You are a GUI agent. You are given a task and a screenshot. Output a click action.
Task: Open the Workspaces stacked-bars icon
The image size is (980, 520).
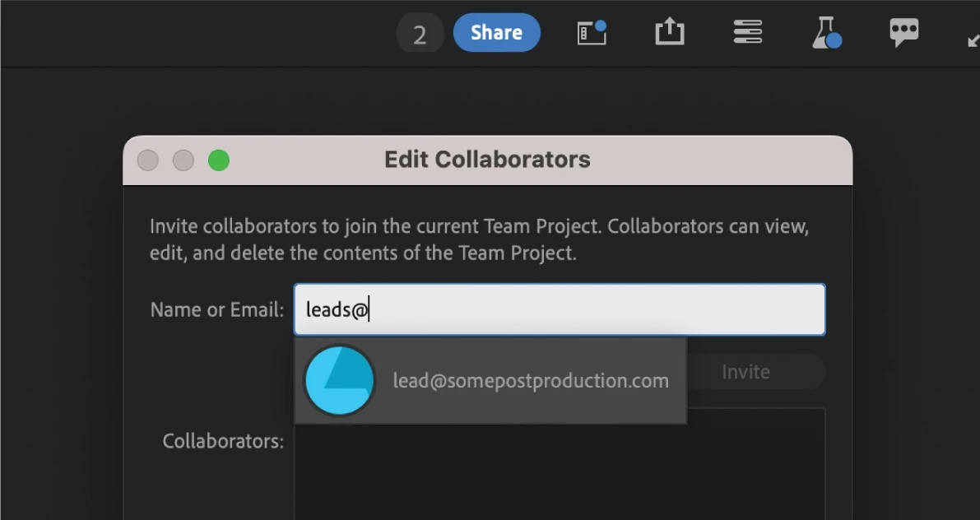pos(747,33)
